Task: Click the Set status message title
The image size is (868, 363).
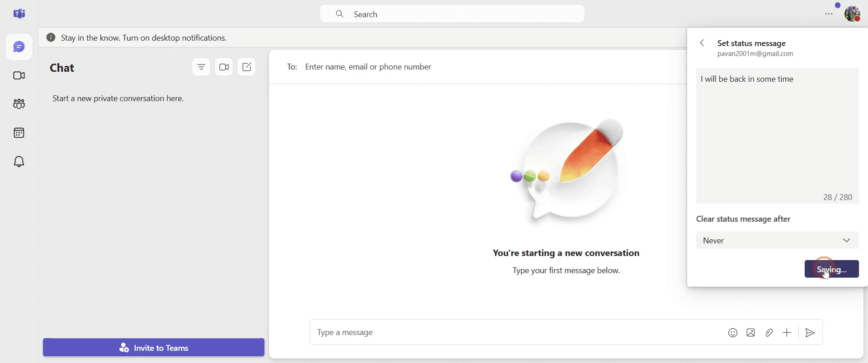Action: coord(751,43)
